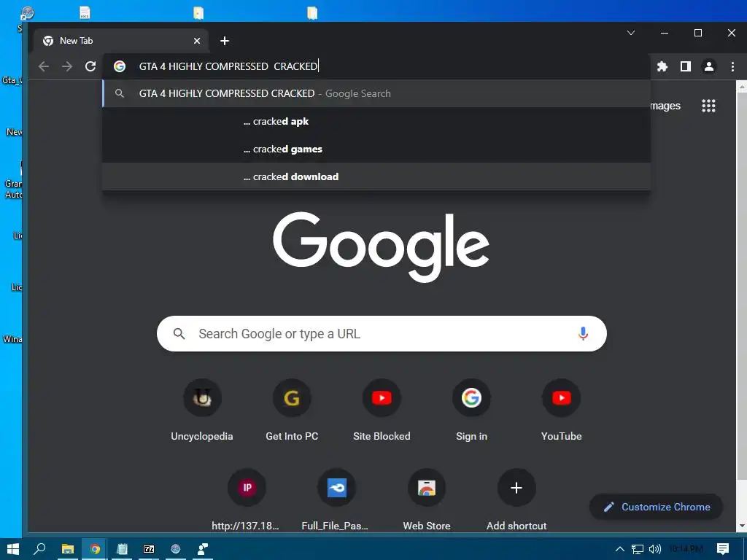Open the Get Into PC shortcut
This screenshot has height=560, width=747.
click(292, 411)
